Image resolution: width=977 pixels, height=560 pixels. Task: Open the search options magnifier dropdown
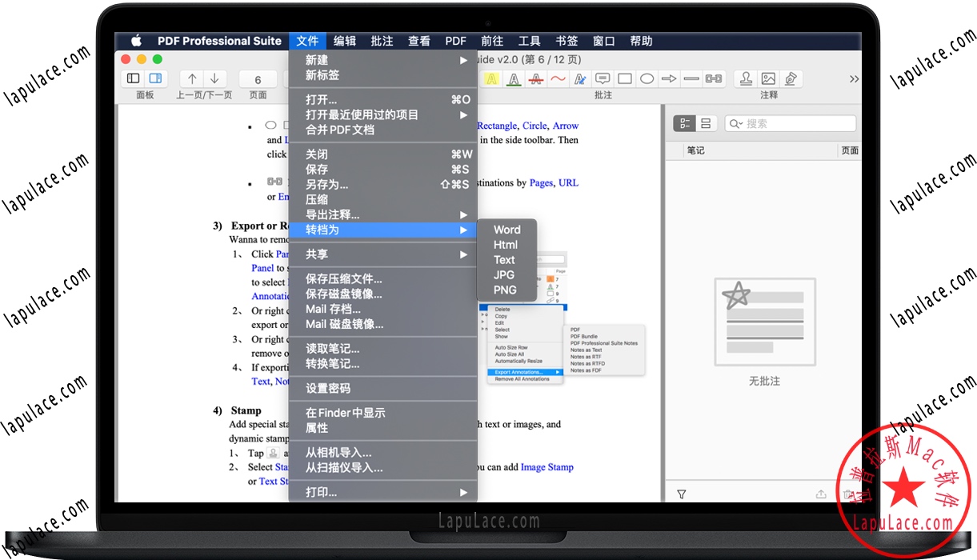pos(735,123)
